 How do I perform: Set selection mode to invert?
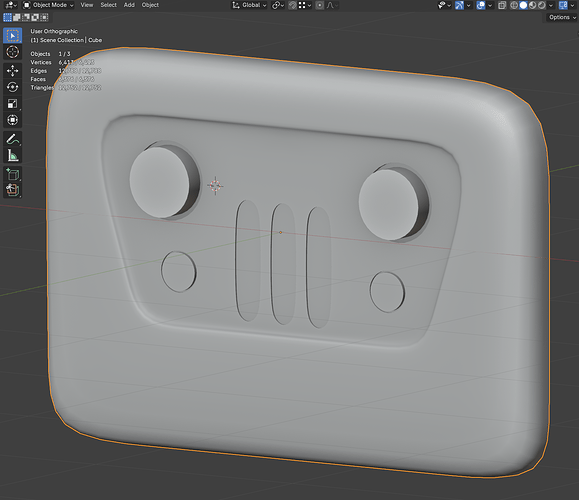[x=35, y=17]
